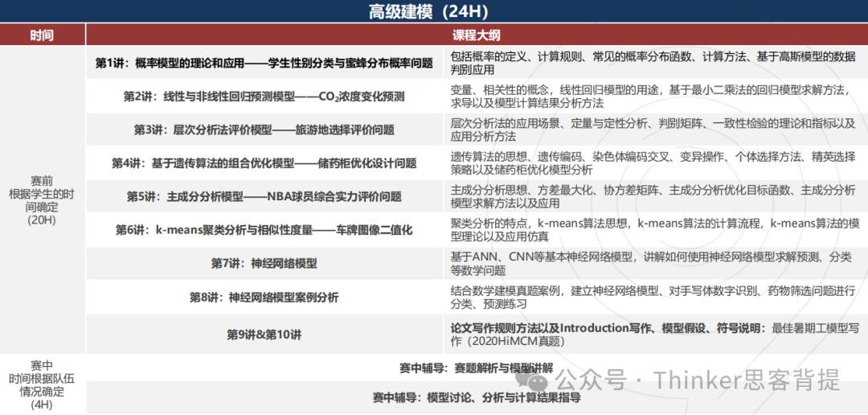Select the 课程大纲 column header
The width and height of the screenshot is (868, 415).
[476, 35]
